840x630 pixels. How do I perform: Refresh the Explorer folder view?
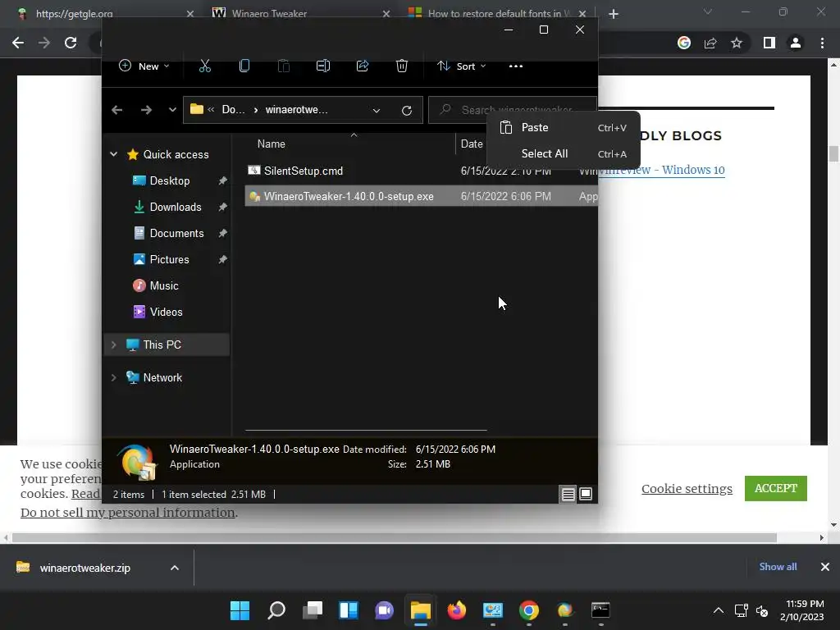(x=407, y=111)
